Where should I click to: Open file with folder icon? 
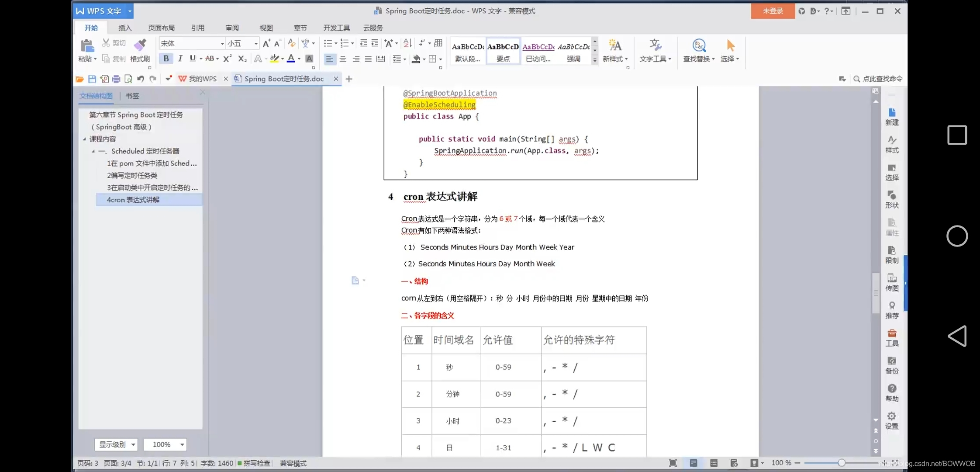click(x=79, y=79)
